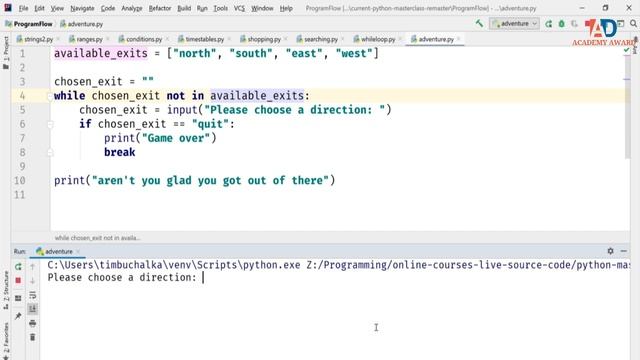The width and height of the screenshot is (640, 360).
Task: Click the Build project hammer icon
Action: [x=479, y=24]
